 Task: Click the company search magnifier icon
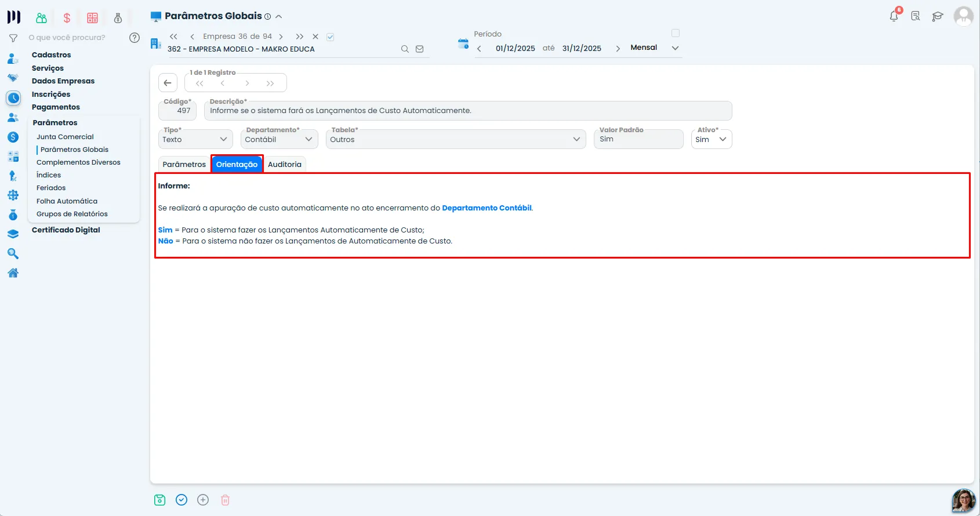tap(405, 49)
